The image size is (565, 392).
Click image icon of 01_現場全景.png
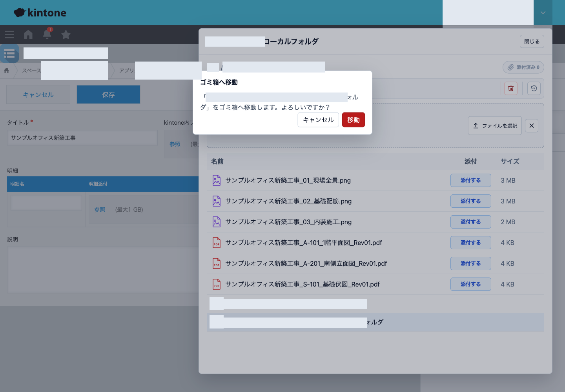217,180
